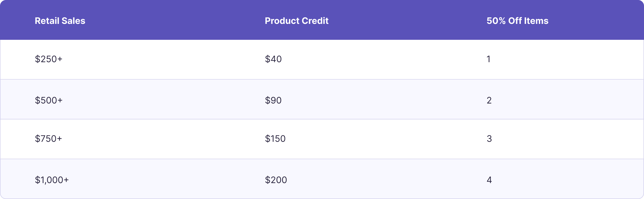Click the divider line below the $750+ row

(x=322, y=159)
